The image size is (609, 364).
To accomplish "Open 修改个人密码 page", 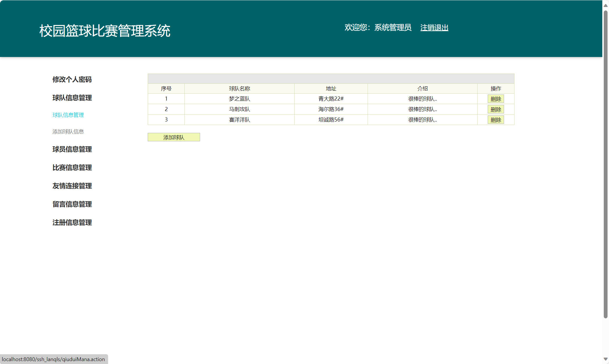I will coord(72,79).
